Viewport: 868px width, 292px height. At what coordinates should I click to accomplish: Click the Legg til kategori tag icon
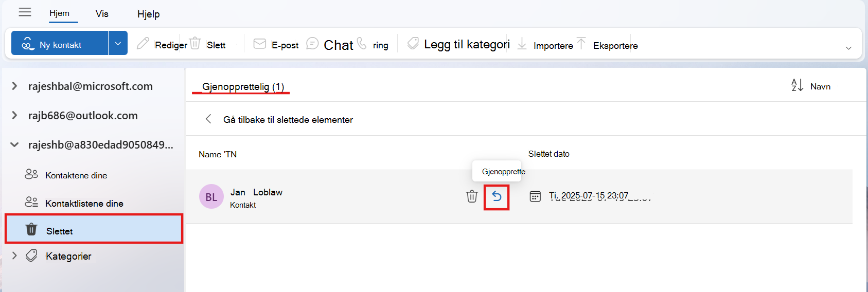[413, 44]
